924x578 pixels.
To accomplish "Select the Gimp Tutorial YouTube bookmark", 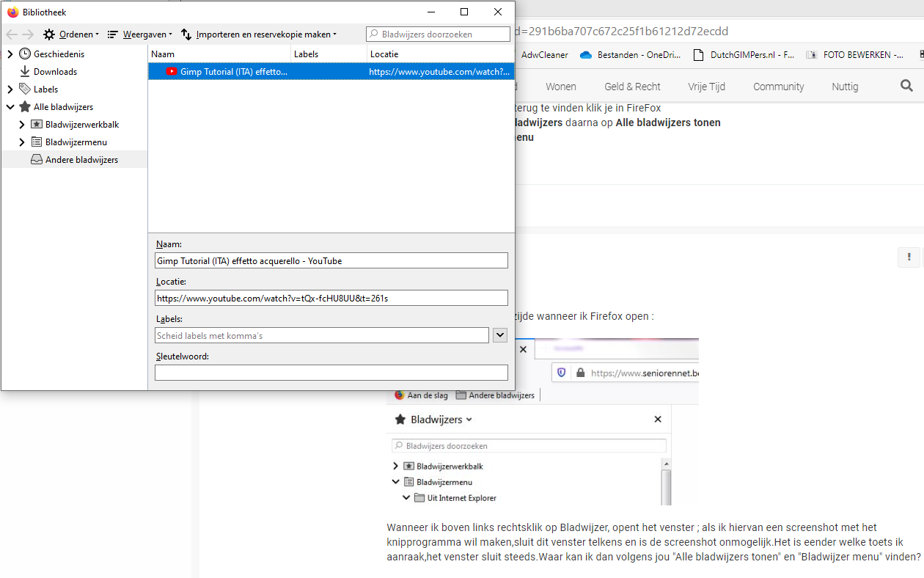I will tap(233, 72).
